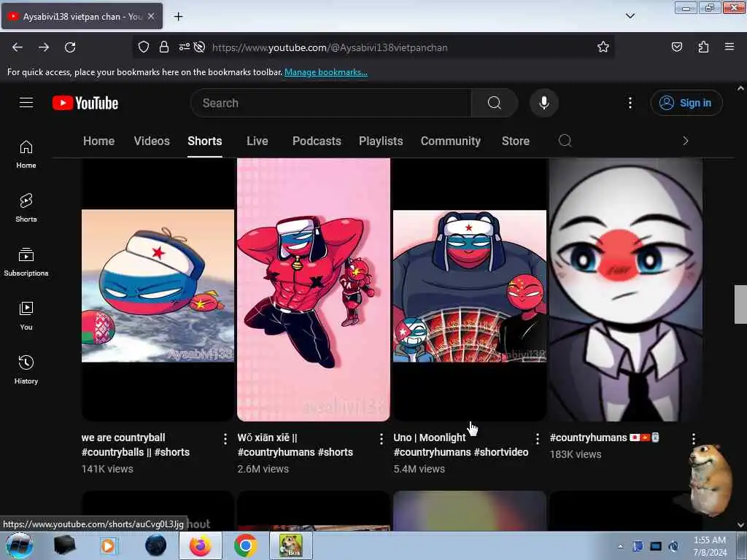The height and width of the screenshot is (560, 747).
Task: Open the Firefox extensions puzzle icon
Action: 703,47
